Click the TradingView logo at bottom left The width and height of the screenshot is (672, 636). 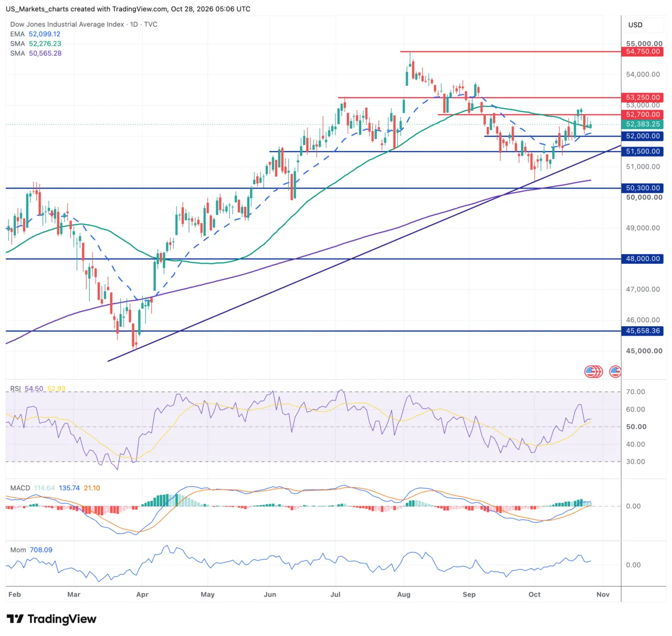pyautogui.click(x=51, y=619)
